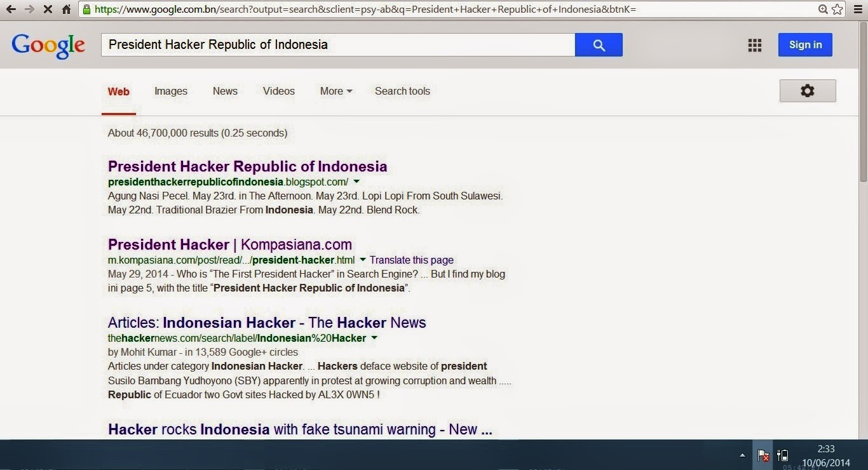This screenshot has width=868, height=470.
Task: Open Action Center flag in tray
Action: 764,455
